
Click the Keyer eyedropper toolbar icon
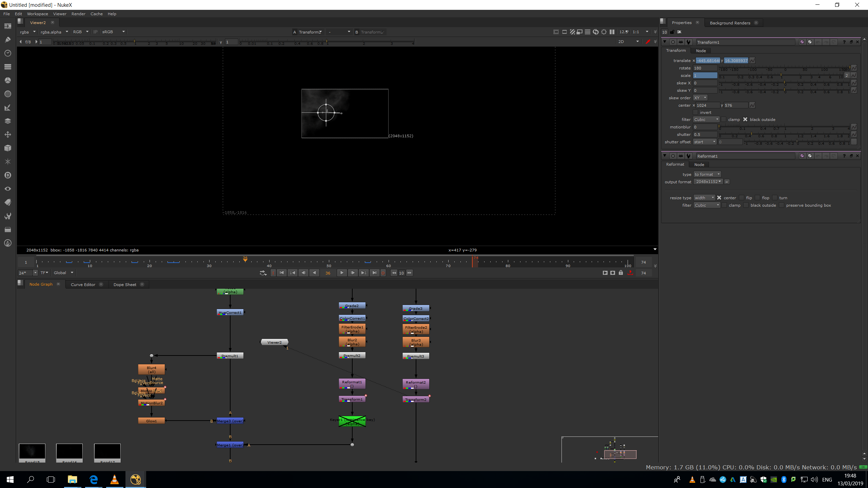click(x=8, y=107)
